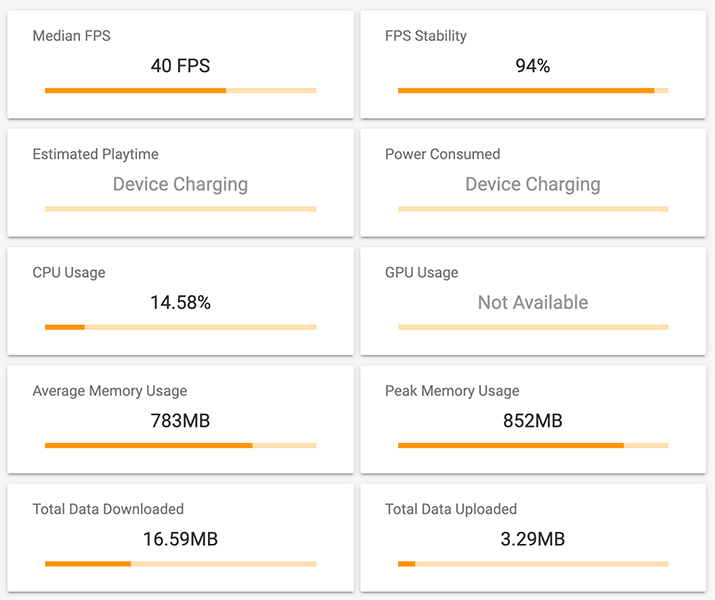This screenshot has width=715, height=600.
Task: Click the Not Available GPU text
Action: click(533, 302)
